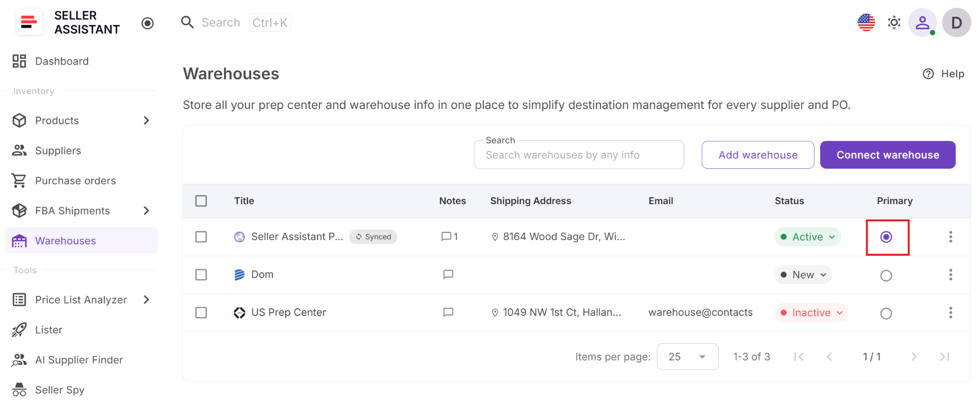This screenshot has width=980, height=403.
Task: Check the Seller Assistant P... row checkbox
Action: point(201,237)
